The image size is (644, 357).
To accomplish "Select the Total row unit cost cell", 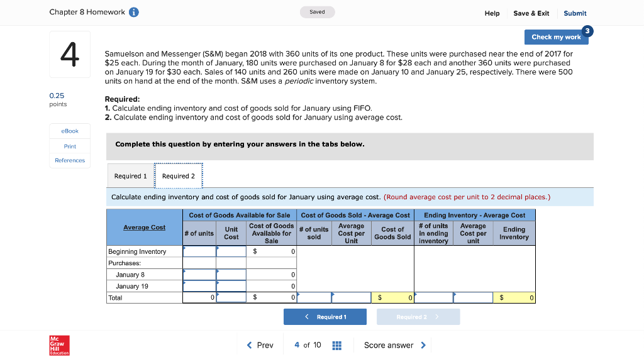I will pyautogui.click(x=231, y=297).
